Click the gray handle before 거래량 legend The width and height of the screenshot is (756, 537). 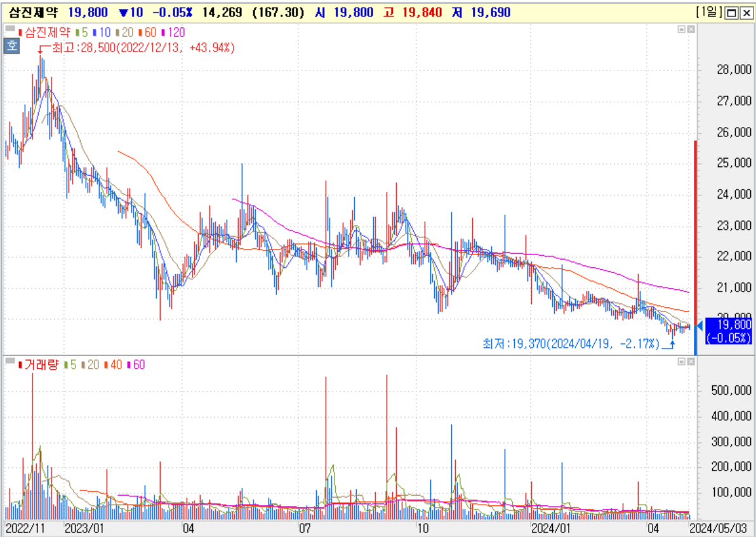coord(10,361)
